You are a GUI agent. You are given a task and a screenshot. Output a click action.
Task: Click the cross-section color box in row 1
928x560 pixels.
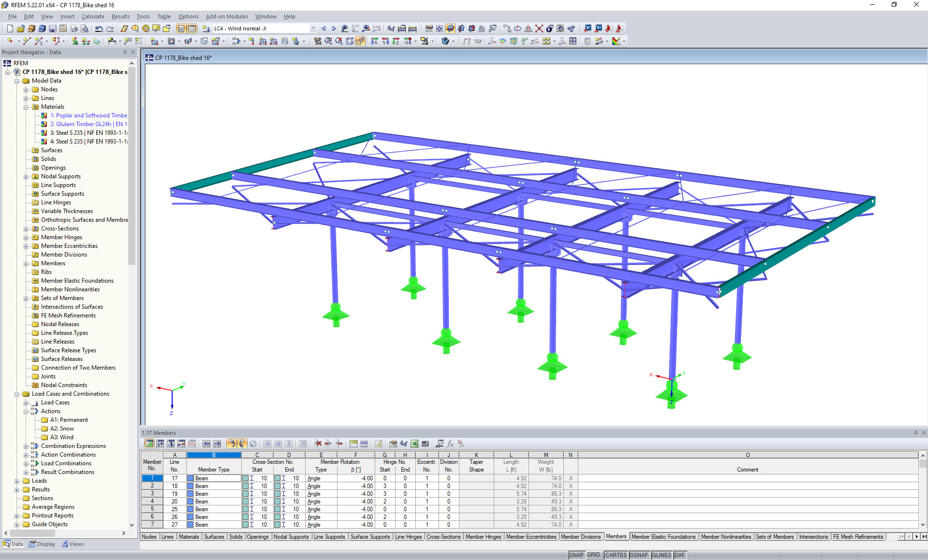247,478
